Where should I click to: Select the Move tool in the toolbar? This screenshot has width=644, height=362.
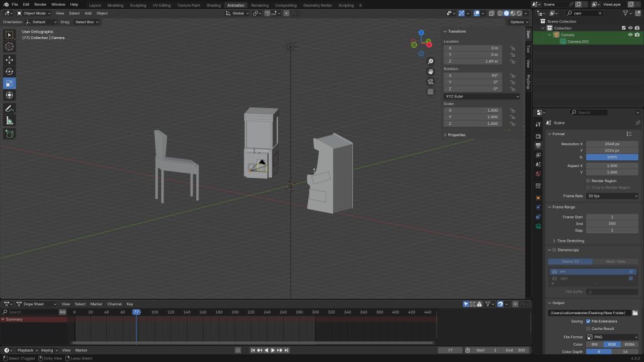tap(9, 60)
